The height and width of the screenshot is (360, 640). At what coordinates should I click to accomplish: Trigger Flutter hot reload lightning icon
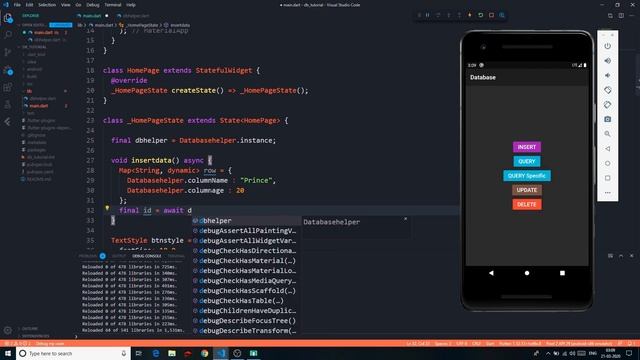(x=470, y=15)
